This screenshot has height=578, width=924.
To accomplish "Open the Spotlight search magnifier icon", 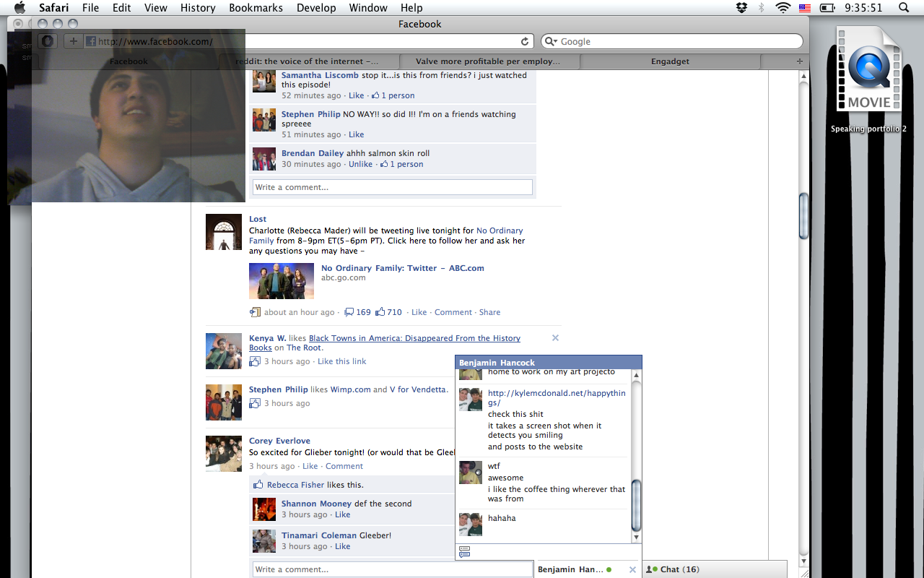I will [904, 8].
